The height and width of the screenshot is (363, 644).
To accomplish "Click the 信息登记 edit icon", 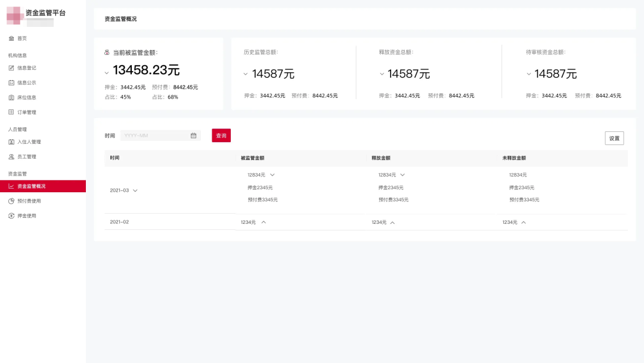I will (x=11, y=68).
